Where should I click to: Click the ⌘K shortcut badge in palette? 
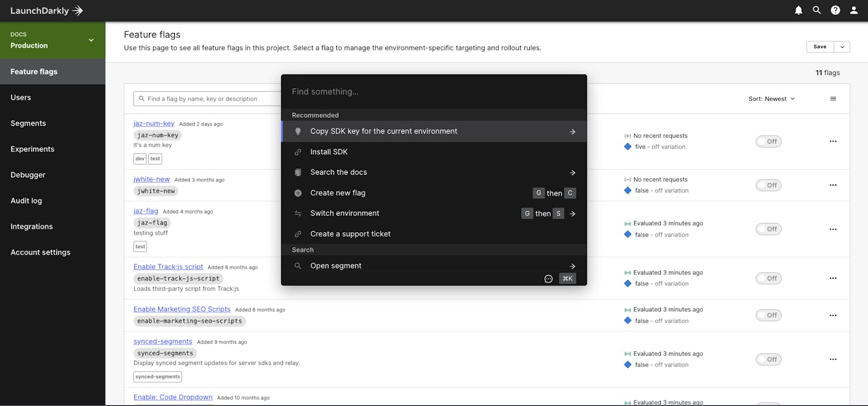pos(568,279)
